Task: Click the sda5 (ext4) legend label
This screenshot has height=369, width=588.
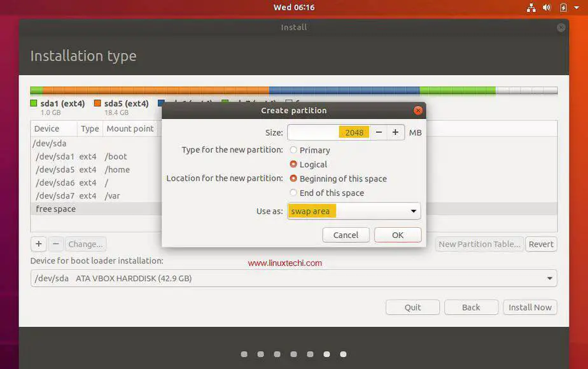Action: coord(127,103)
